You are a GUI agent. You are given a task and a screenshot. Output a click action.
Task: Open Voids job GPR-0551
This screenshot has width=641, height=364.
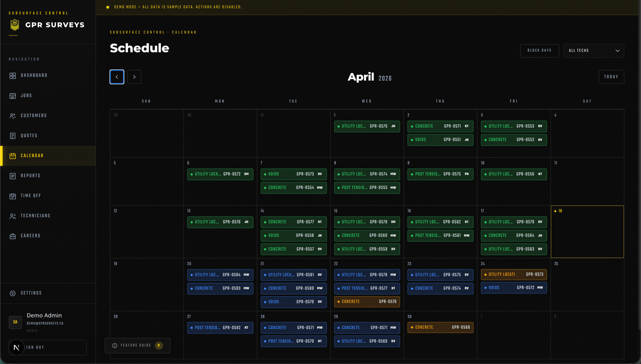440,140
